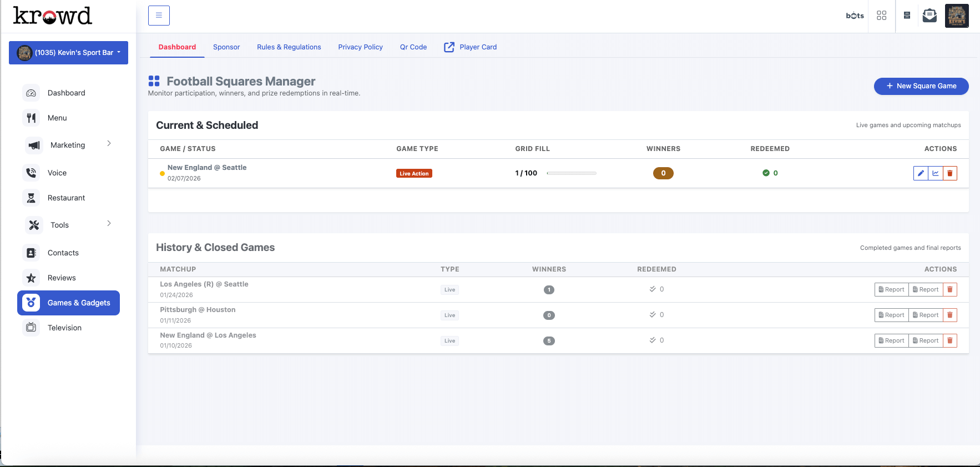Screen dimensions: 980x467
Task: Click the grid fill progress bar
Action: 571,173
